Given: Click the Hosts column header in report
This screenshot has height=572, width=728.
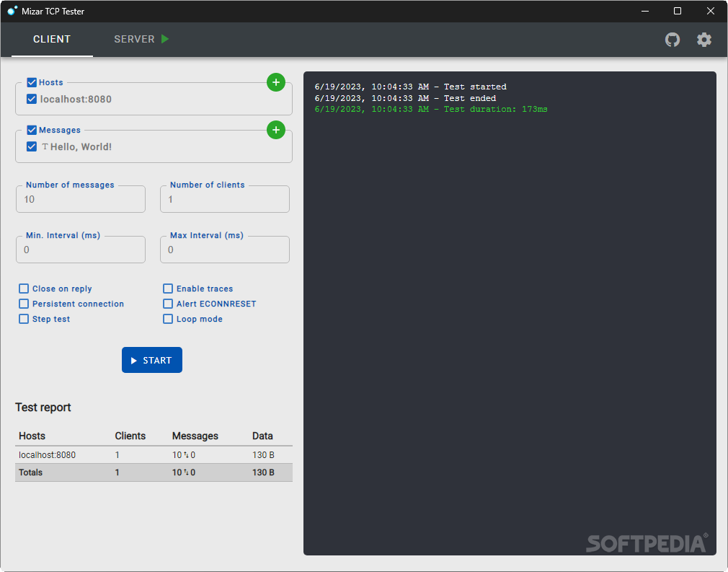Looking at the screenshot, I should click(32, 436).
